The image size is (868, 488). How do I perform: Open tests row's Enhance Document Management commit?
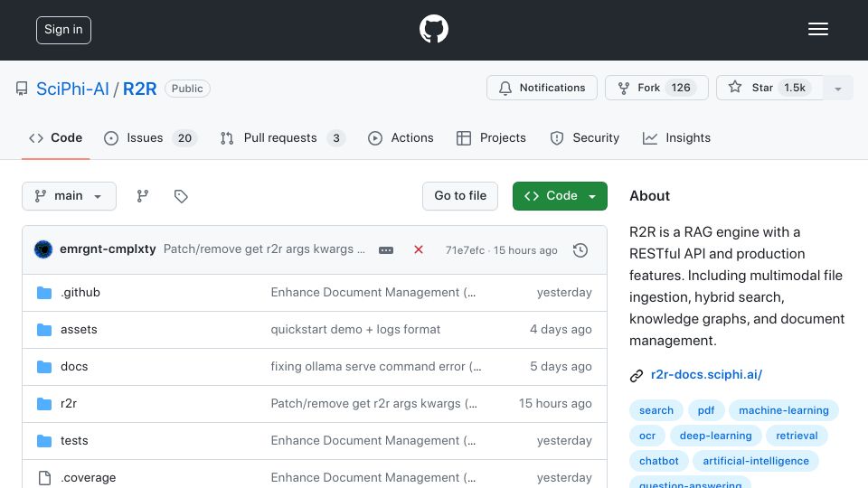point(373,440)
